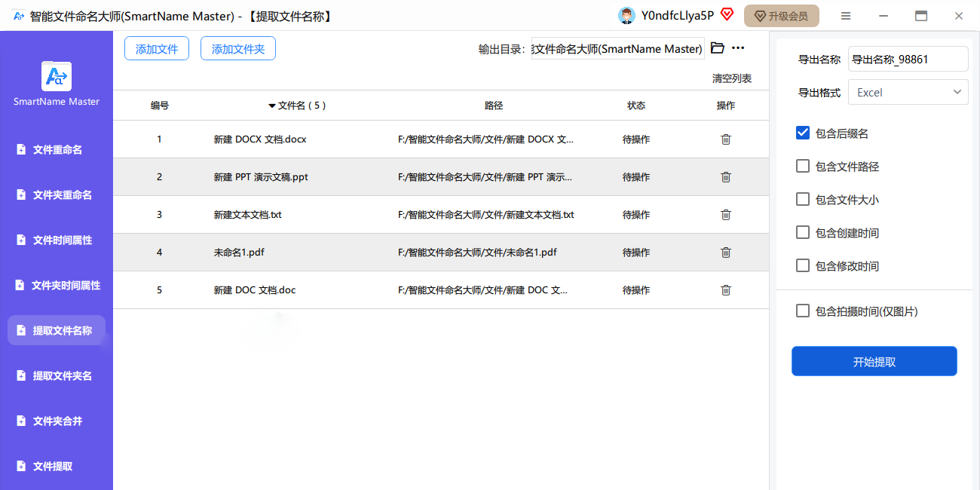Click the user avatar icon
Image resolution: width=980 pixels, height=490 pixels.
(x=626, y=16)
